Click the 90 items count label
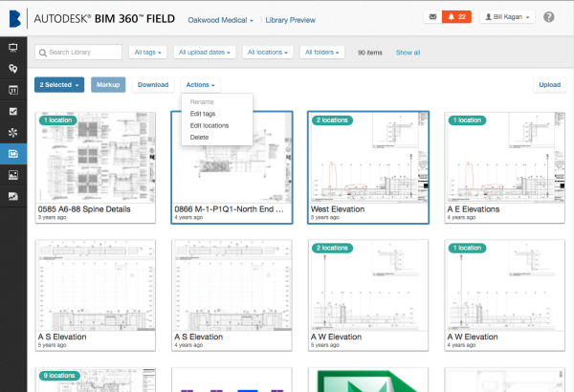 pyautogui.click(x=369, y=53)
